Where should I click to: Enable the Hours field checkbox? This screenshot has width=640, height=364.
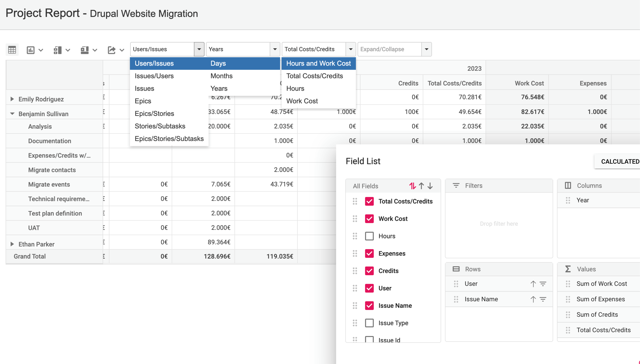click(369, 236)
